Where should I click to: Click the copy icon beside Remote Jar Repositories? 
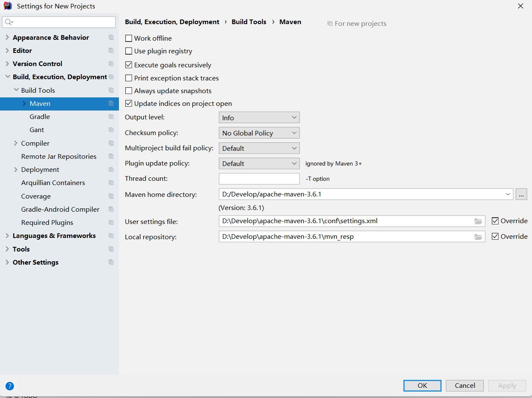[111, 156]
